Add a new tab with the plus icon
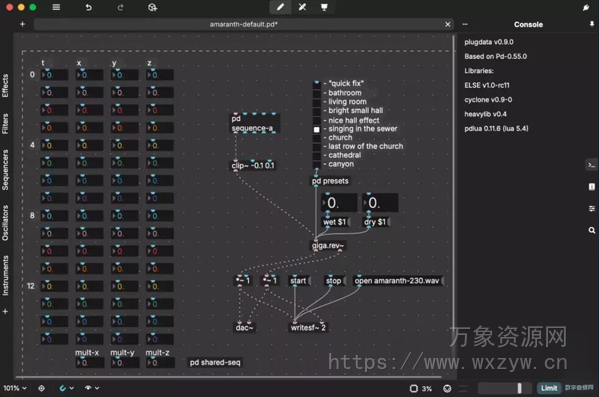Image resolution: width=599 pixels, height=397 pixels. click(22, 24)
